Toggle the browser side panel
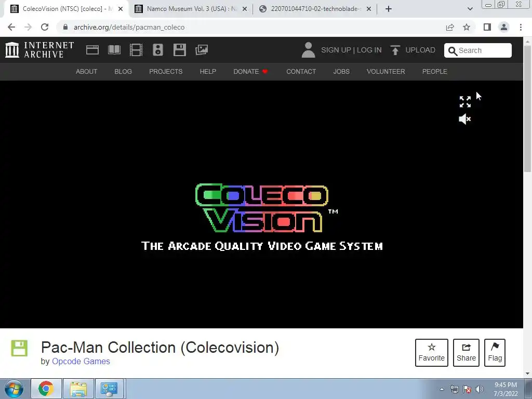This screenshot has width=532, height=399. (487, 27)
